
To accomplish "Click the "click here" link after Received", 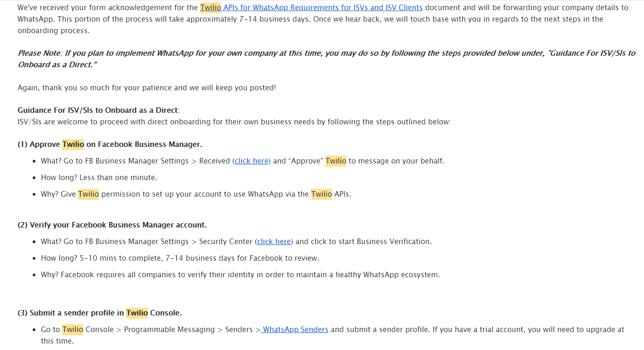I will (252, 161).
